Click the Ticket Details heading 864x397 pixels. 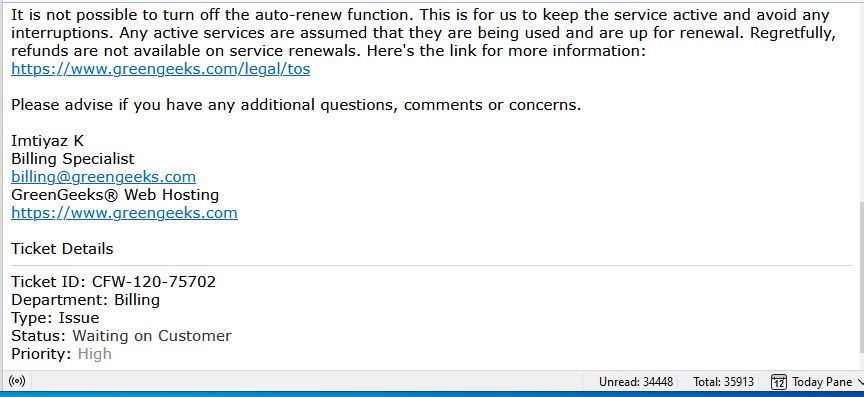[x=62, y=249]
